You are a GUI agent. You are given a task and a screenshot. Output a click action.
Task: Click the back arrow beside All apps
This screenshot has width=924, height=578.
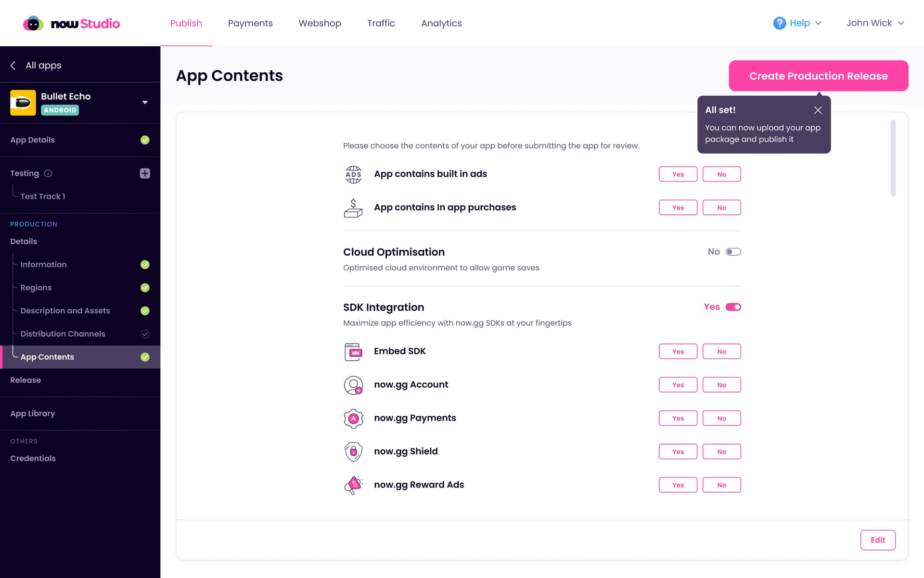(x=13, y=66)
